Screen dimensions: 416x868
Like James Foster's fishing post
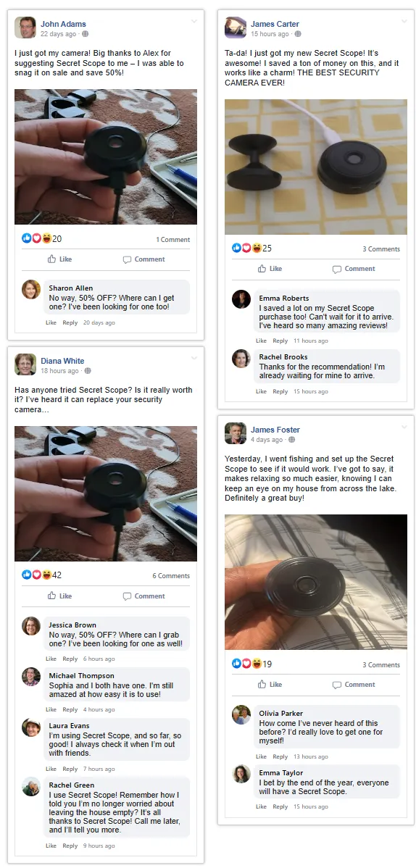[270, 684]
